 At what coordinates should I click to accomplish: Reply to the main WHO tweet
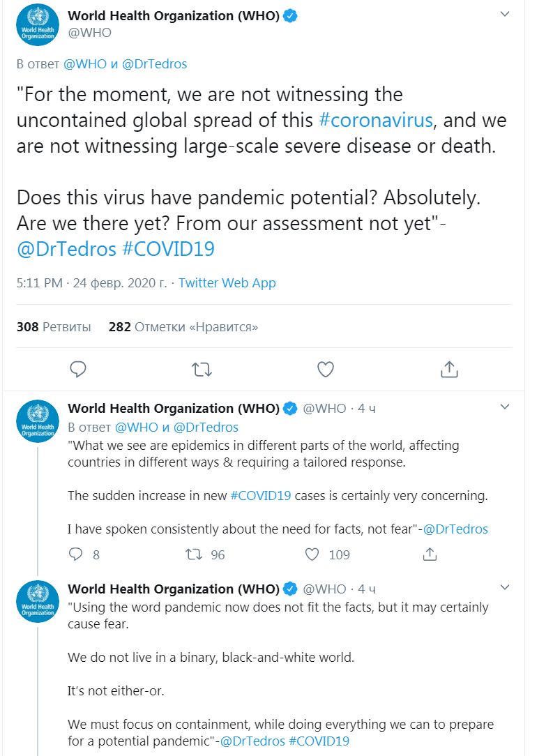click(x=78, y=369)
